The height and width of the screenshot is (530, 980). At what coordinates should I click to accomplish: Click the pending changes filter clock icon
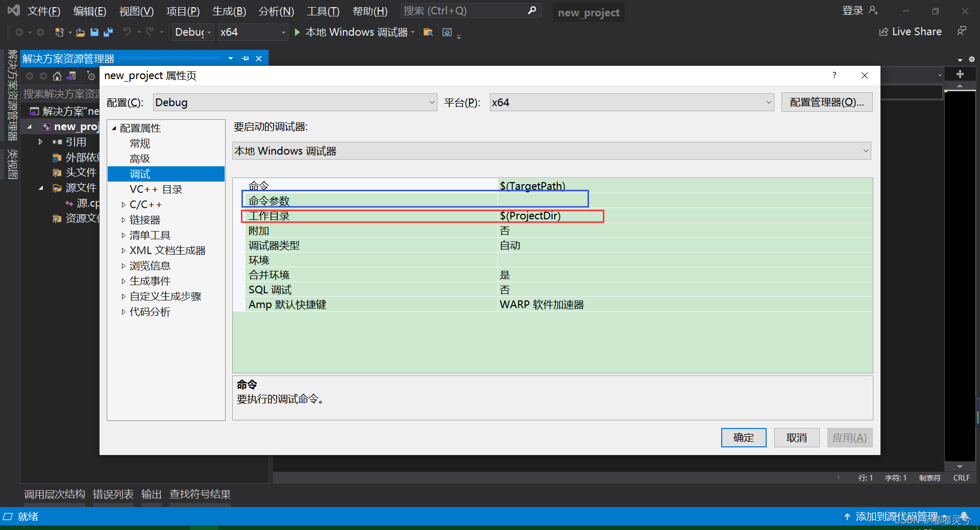[91, 76]
